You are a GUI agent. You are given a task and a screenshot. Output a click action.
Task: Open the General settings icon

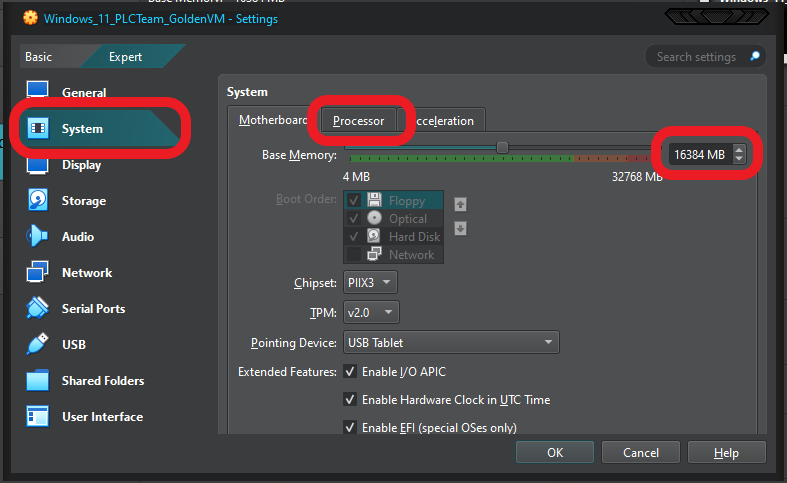(38, 92)
